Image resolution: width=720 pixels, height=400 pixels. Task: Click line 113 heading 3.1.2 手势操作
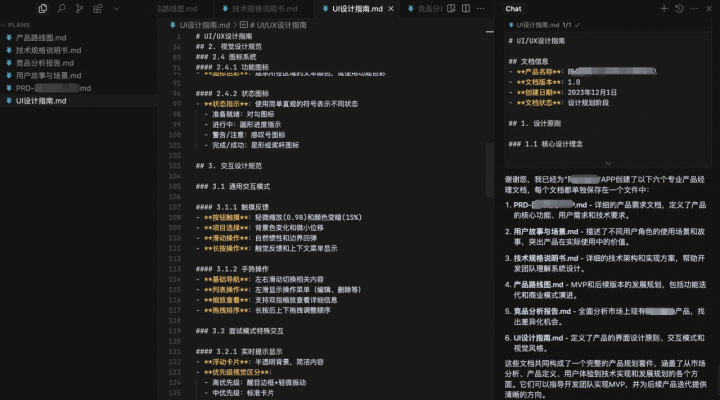pos(232,269)
